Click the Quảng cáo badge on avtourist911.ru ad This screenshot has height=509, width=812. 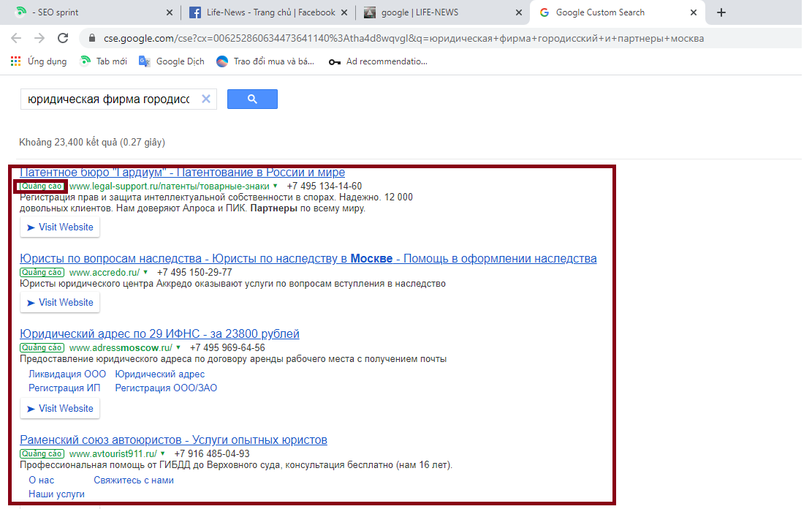42,453
